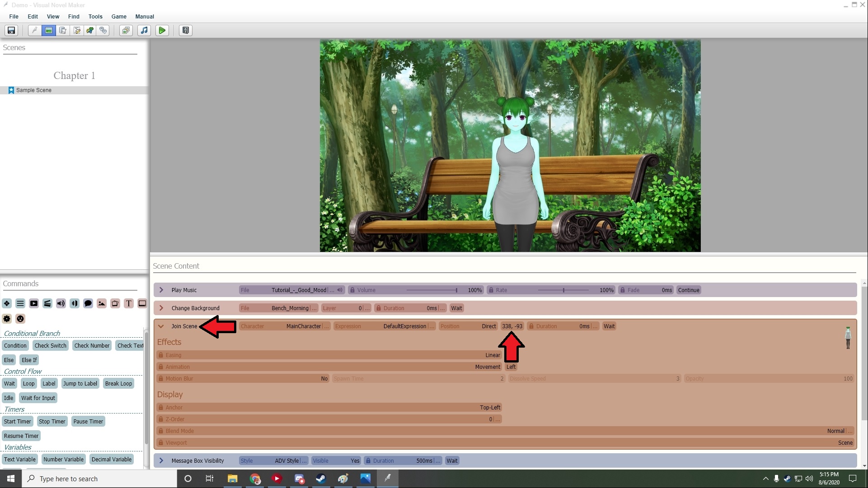Toggle the lock beside the Volume setting
The width and height of the screenshot is (868, 488).
click(352, 290)
